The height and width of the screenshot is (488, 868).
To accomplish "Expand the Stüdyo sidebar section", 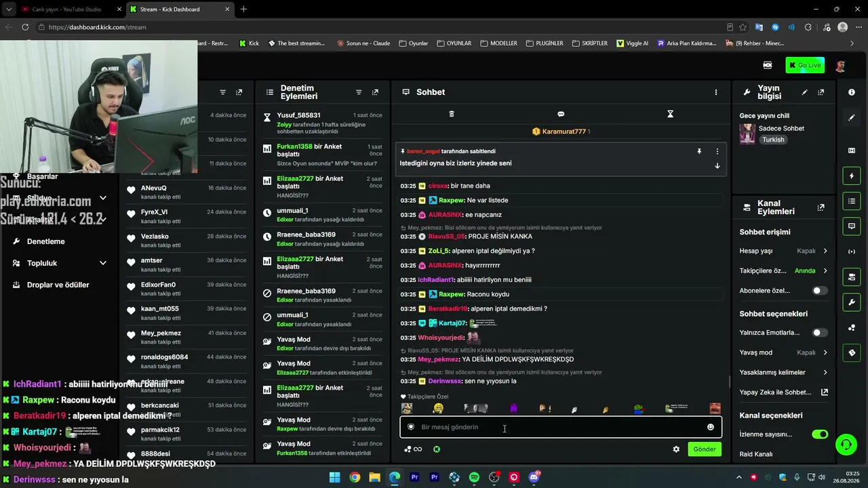I will pos(103,198).
